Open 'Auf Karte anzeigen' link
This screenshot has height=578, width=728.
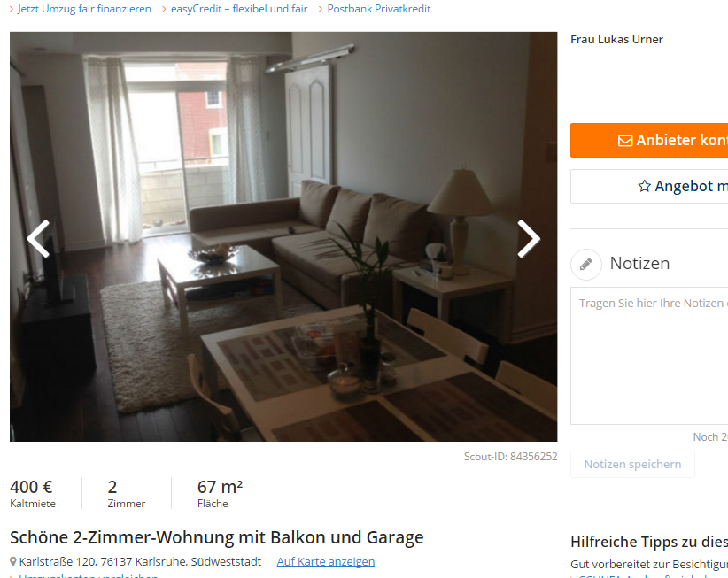[x=325, y=562]
